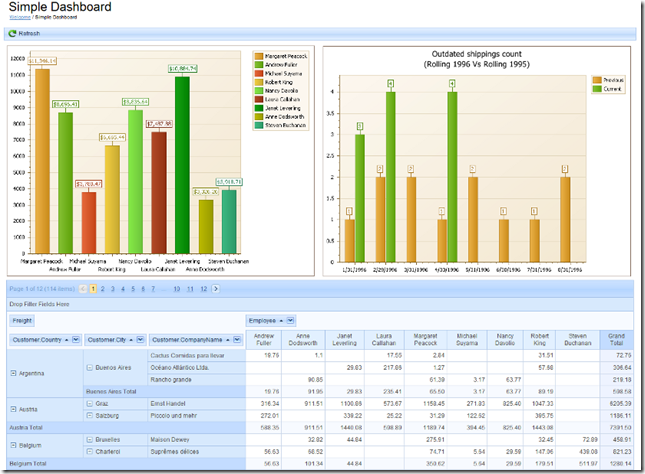Collapse the Buenos Aires city row
This screenshot has width=645, height=474.
coord(90,367)
